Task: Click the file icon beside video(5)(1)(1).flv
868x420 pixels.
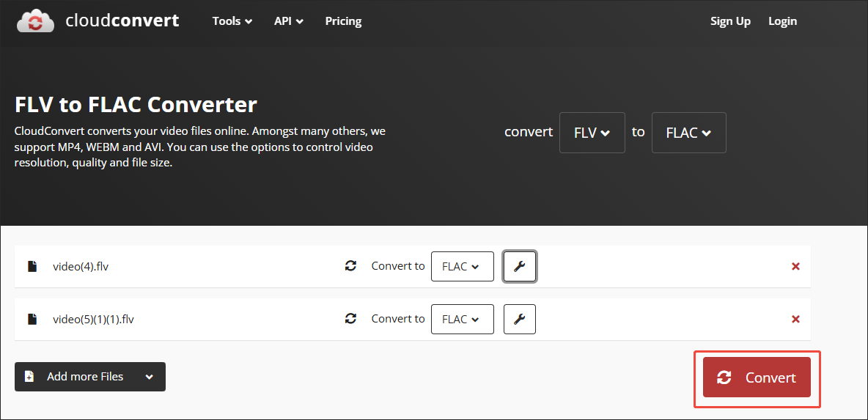Action: tap(33, 320)
